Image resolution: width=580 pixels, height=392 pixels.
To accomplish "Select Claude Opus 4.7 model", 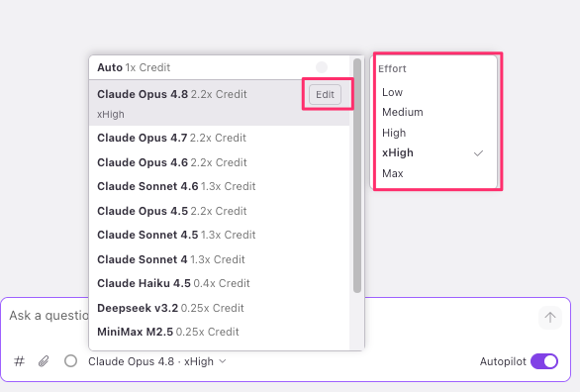I will (219, 138).
